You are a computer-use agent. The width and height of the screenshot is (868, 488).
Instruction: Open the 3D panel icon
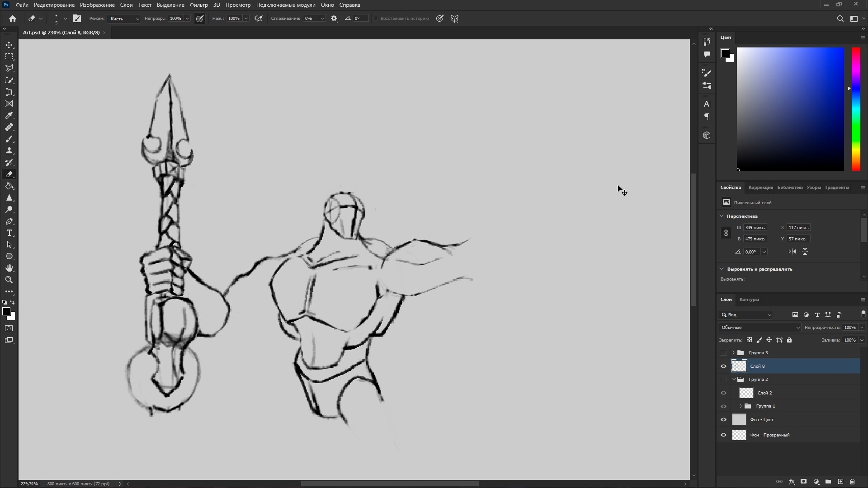tap(707, 135)
